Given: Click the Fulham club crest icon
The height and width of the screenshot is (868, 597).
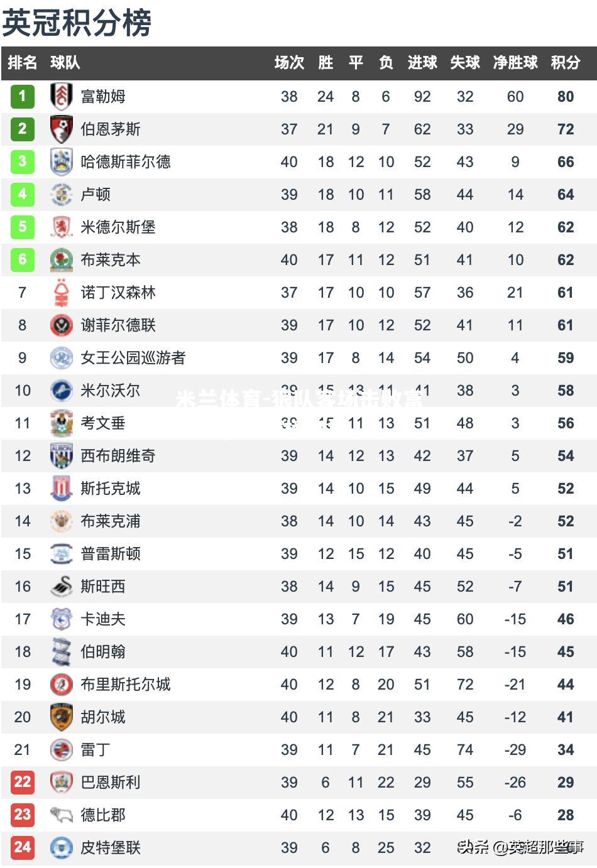Looking at the screenshot, I should point(61,96).
